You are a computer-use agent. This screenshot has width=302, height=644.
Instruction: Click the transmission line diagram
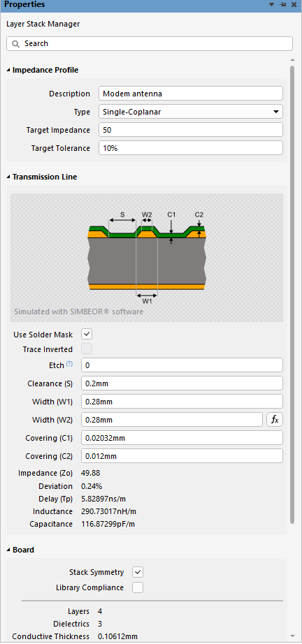(x=147, y=258)
